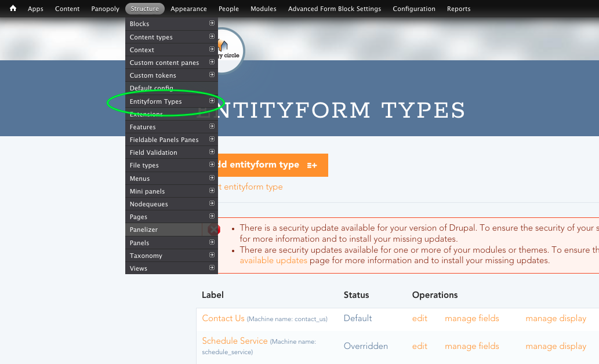599x364 pixels.
Task: Expand the Blocks submenu arrow
Action: pos(212,23)
